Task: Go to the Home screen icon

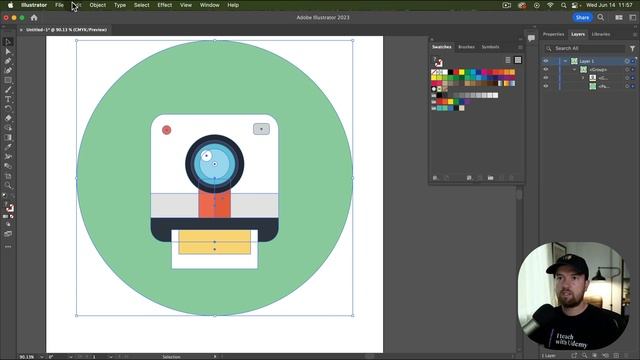Action: point(34,18)
